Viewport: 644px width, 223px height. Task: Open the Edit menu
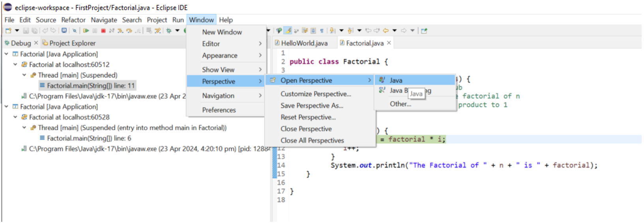point(25,20)
